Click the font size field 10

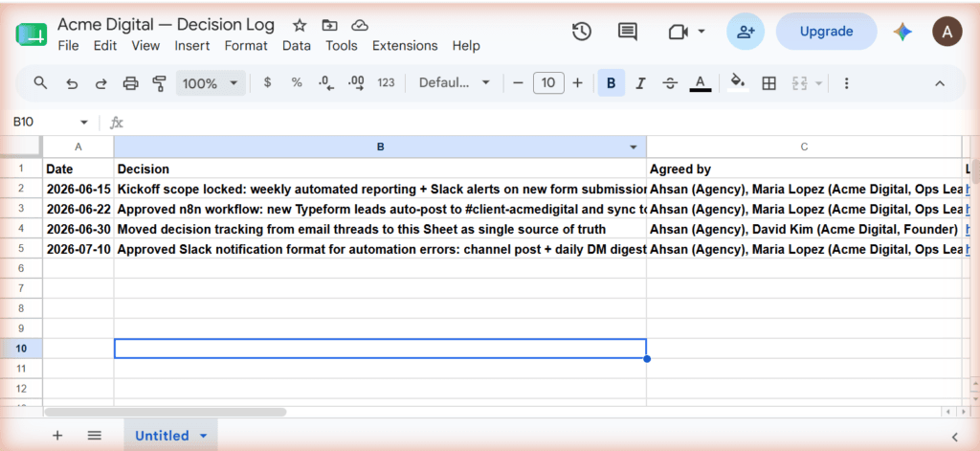pos(548,83)
